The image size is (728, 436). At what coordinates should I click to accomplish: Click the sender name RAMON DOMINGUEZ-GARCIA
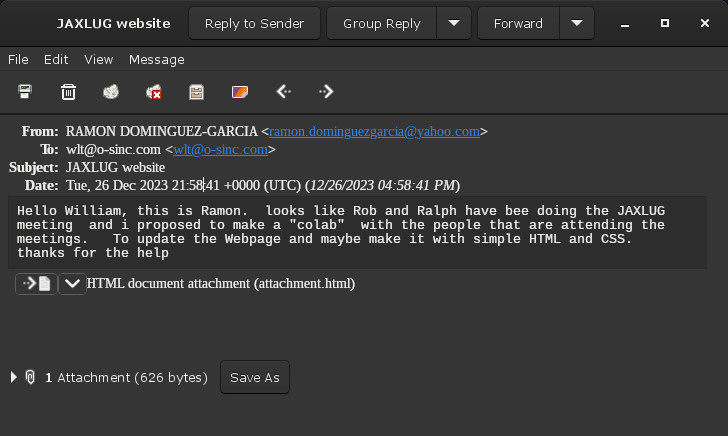click(162, 131)
